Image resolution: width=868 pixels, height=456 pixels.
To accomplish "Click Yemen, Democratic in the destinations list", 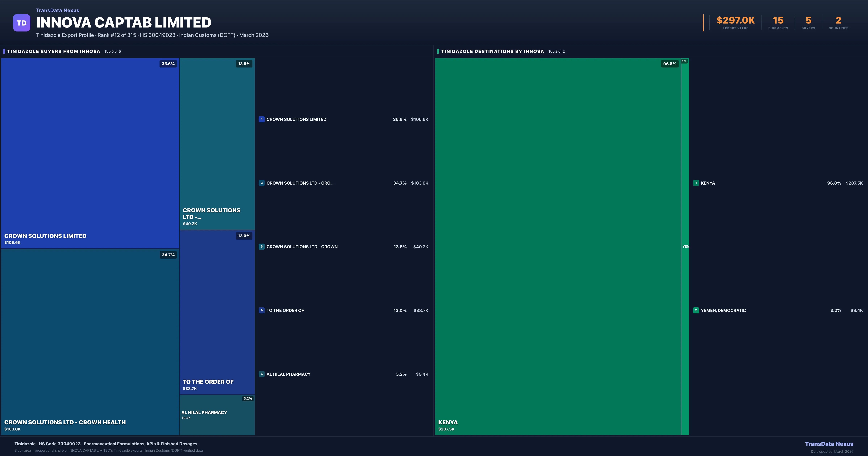I will [x=723, y=310].
